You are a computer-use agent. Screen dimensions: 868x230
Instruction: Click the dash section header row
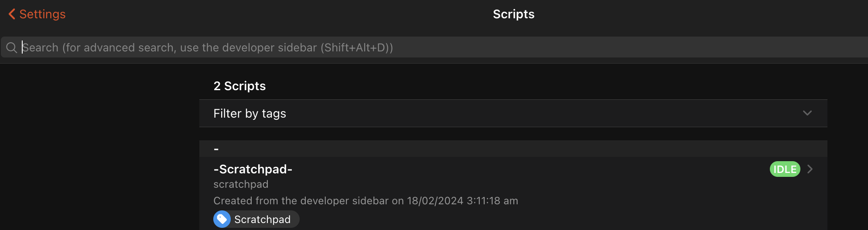pos(513,149)
